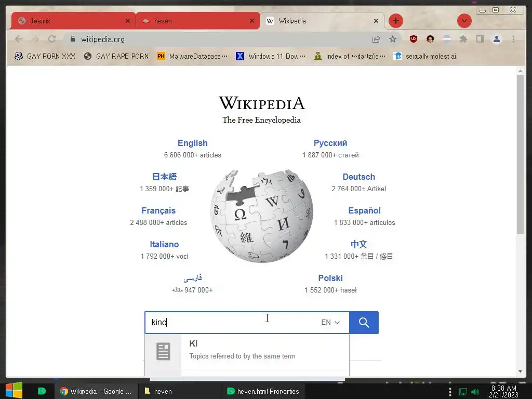Viewport: 532px width, 399px height.
Task: Open 日本語 Wikipedia
Action: 164,177
